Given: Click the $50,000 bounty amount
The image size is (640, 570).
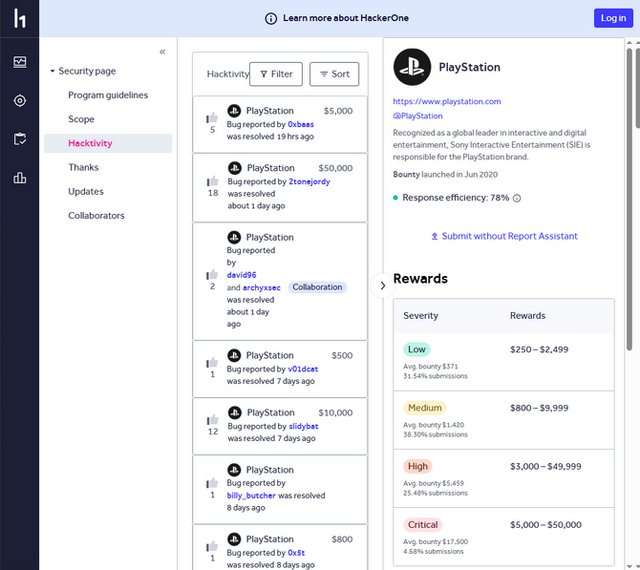Looking at the screenshot, I should 336,168.
